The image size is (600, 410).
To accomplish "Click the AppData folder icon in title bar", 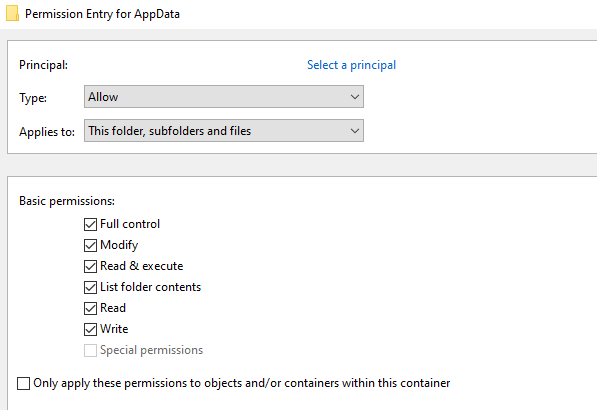I will tap(10, 15).
